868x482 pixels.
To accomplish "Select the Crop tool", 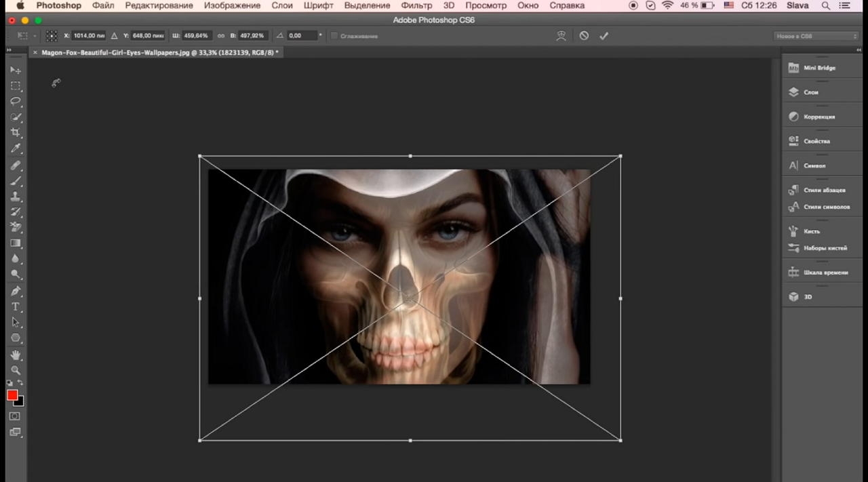I will tap(16, 133).
